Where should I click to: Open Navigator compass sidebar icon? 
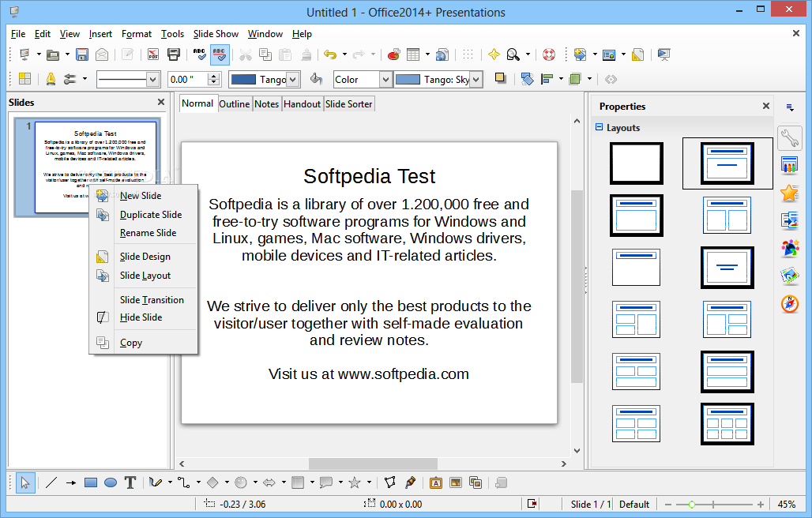(x=790, y=304)
